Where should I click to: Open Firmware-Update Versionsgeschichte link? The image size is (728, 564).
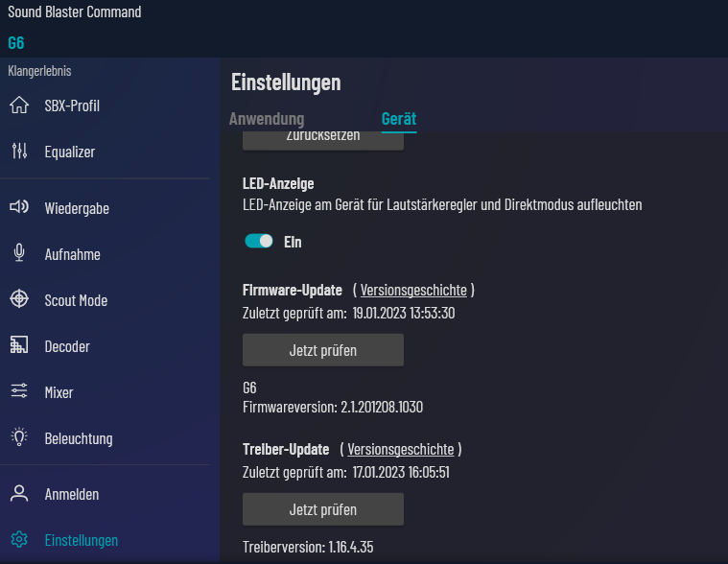[413, 290]
